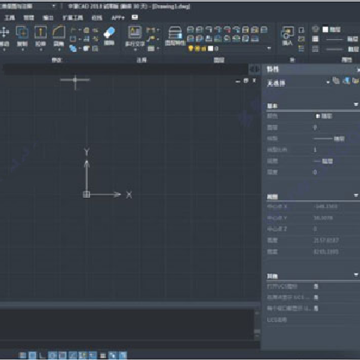Collapse the 其他 section arrow

(x=356, y=275)
